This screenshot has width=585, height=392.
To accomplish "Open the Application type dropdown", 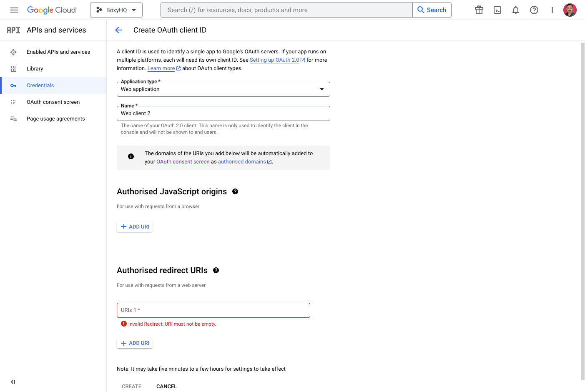I will 321,89.
